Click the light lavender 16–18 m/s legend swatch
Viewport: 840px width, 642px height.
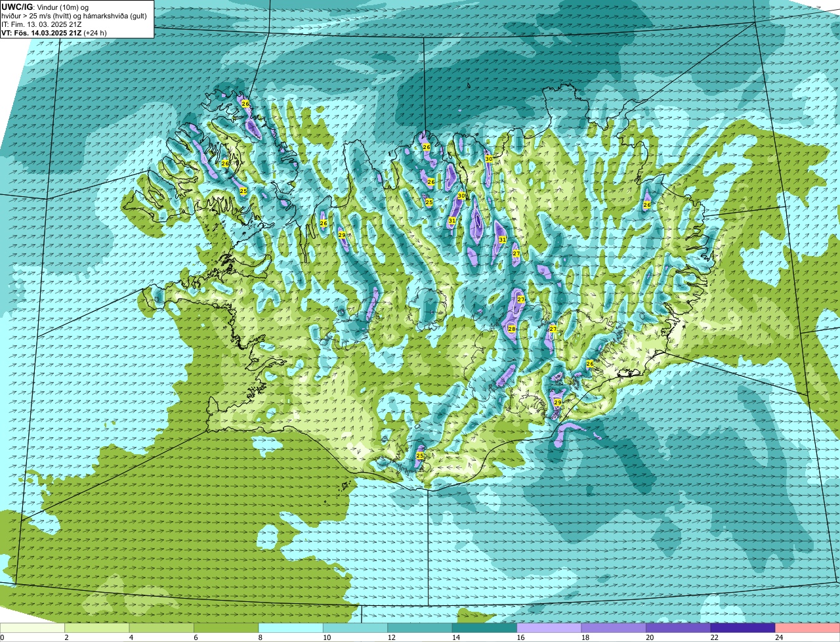coord(549,628)
